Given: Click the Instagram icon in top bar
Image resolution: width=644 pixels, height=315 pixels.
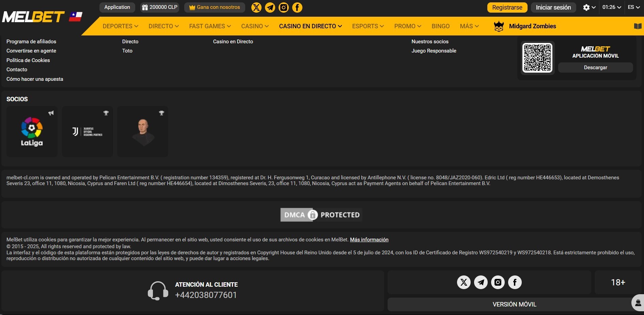Looking at the screenshot, I should [284, 7].
